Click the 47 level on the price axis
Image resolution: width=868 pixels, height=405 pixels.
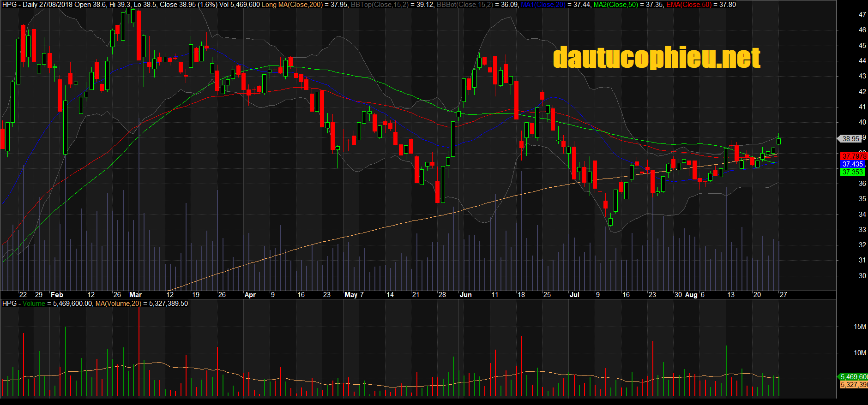tap(862, 15)
